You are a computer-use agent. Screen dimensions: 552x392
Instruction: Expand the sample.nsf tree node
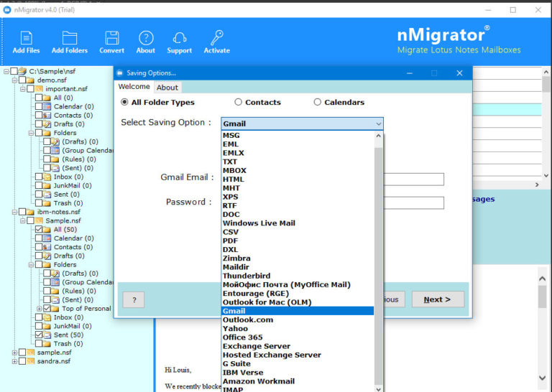tap(14, 353)
